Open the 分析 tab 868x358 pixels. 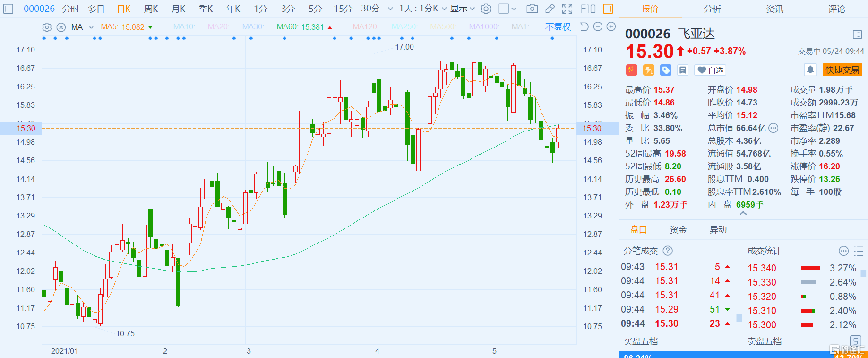point(712,9)
